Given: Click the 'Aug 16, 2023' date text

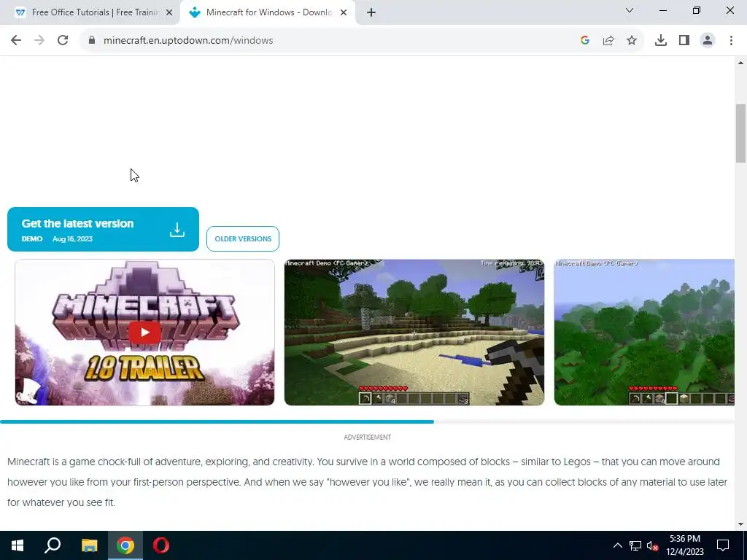Looking at the screenshot, I should [x=72, y=239].
